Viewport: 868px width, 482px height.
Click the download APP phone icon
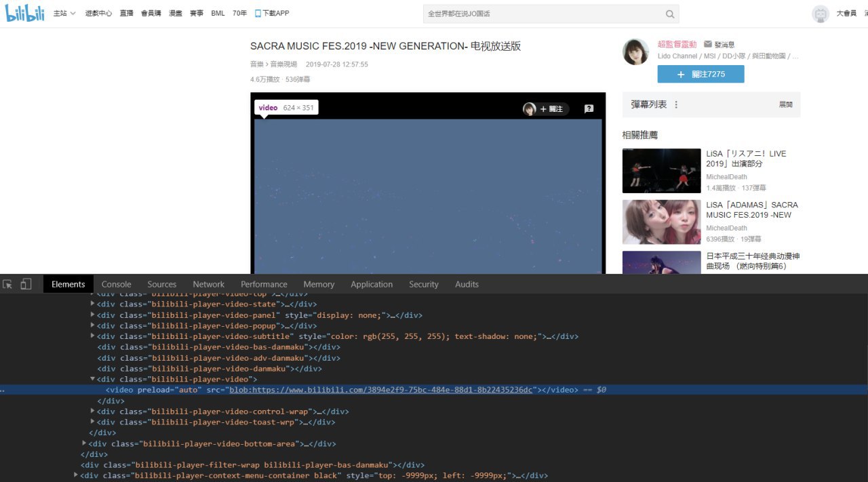(258, 14)
